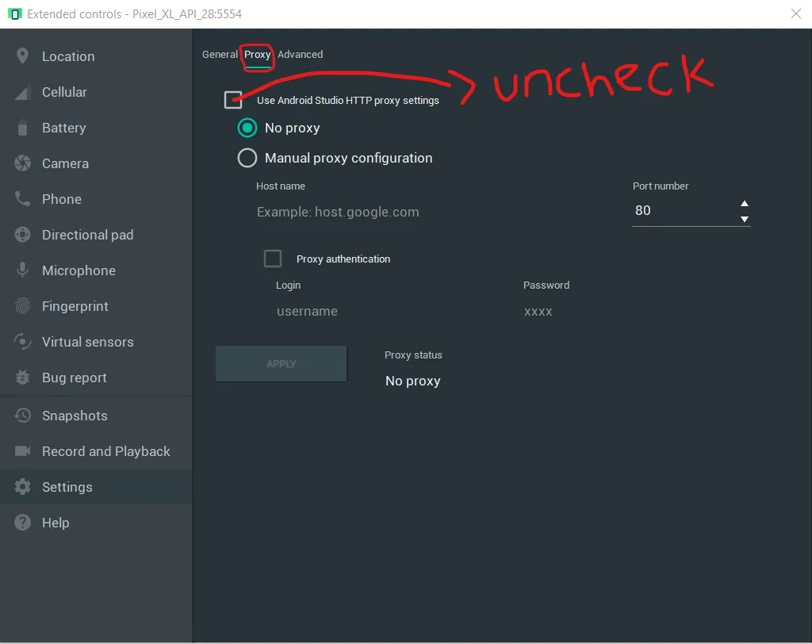Enable the Proxy authentication checkbox
This screenshot has width=812, height=644.
[x=273, y=259]
